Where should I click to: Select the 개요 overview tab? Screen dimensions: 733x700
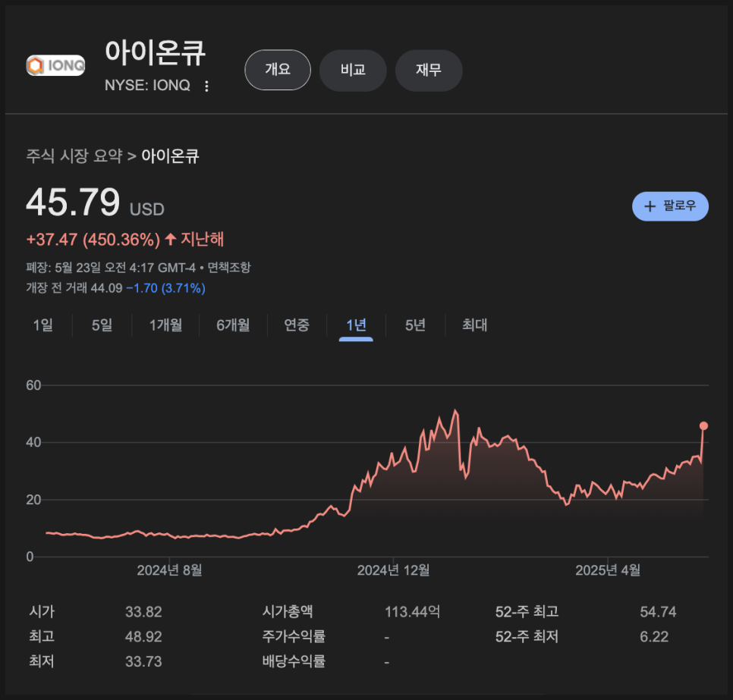(278, 70)
